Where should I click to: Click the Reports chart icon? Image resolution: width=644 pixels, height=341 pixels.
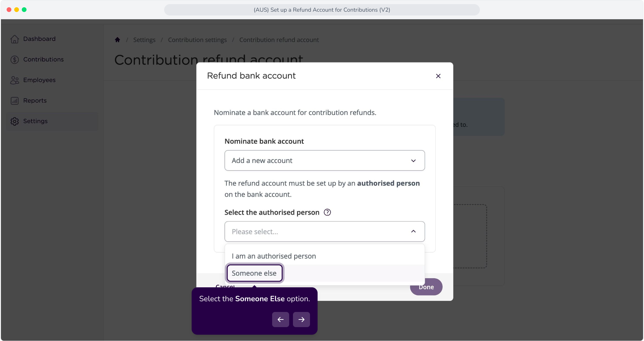[x=15, y=101]
